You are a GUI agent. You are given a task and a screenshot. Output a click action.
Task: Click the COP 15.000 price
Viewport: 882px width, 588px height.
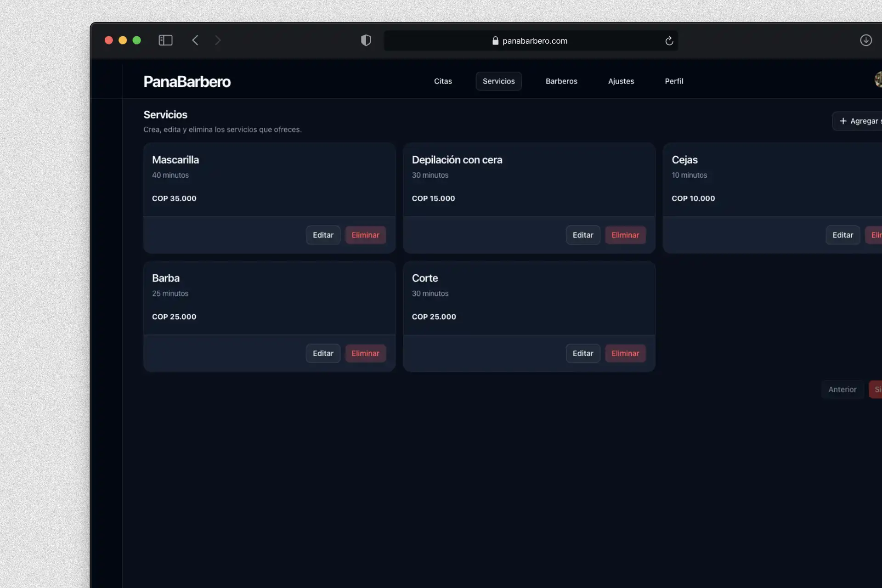[433, 198]
